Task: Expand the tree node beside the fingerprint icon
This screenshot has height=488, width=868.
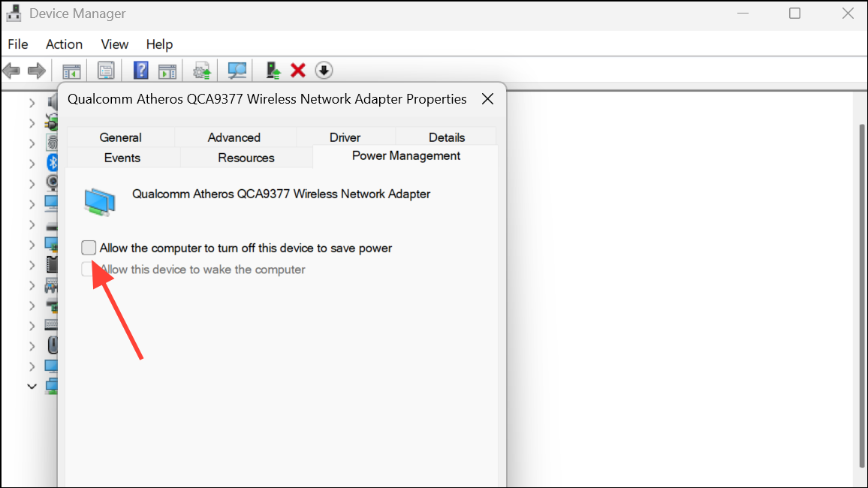Action: [x=32, y=143]
